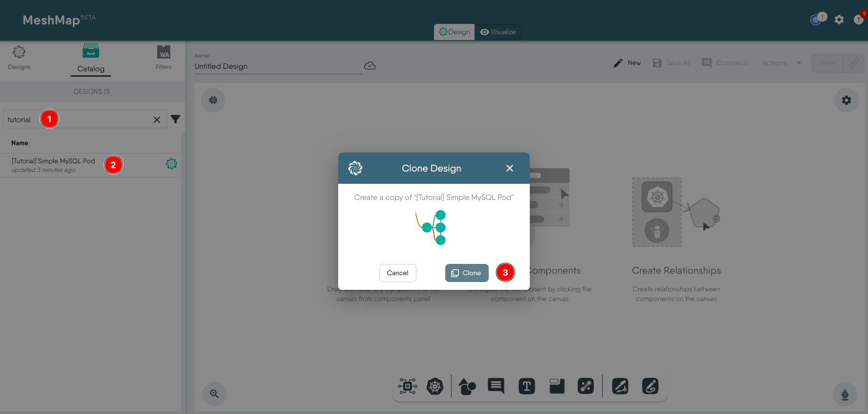Open canvas settings gear button
Screen dimensions: 868x414
846,100
